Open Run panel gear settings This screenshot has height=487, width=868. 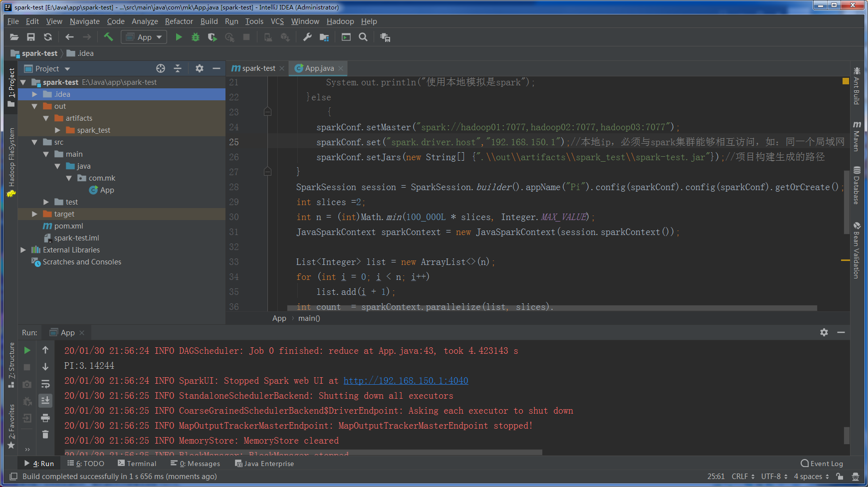click(x=824, y=332)
